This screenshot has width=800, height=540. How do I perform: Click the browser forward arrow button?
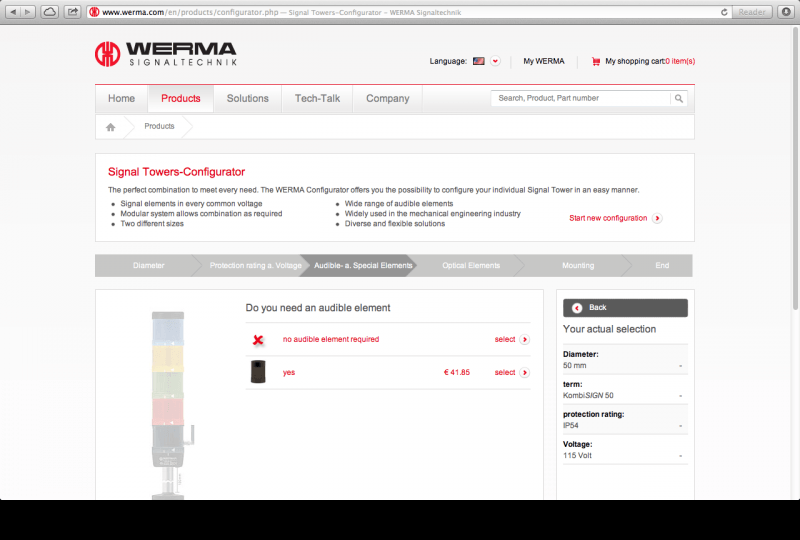pos(28,12)
